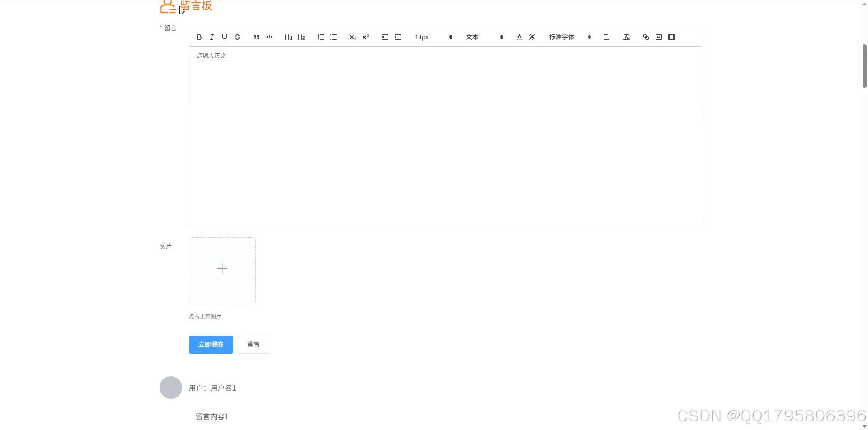Image resolution: width=868 pixels, height=430 pixels.
Task: Submit the message with 立即提交
Action: coord(211,345)
